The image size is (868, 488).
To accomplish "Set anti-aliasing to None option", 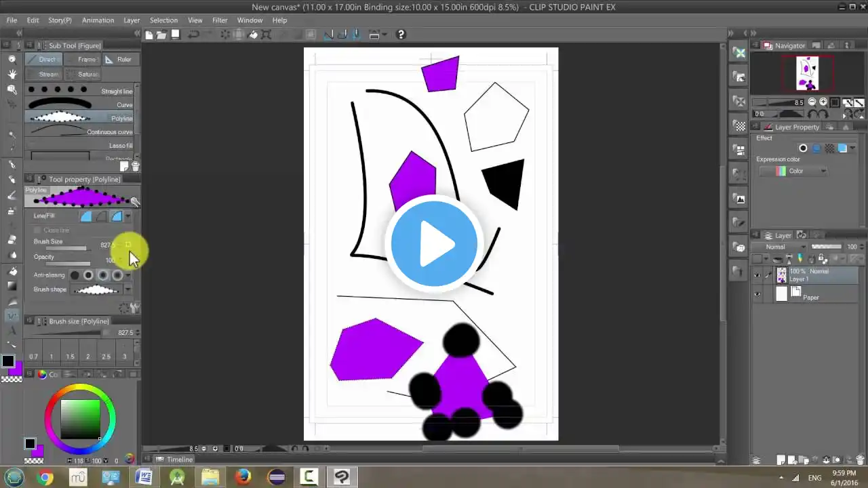I will point(75,275).
